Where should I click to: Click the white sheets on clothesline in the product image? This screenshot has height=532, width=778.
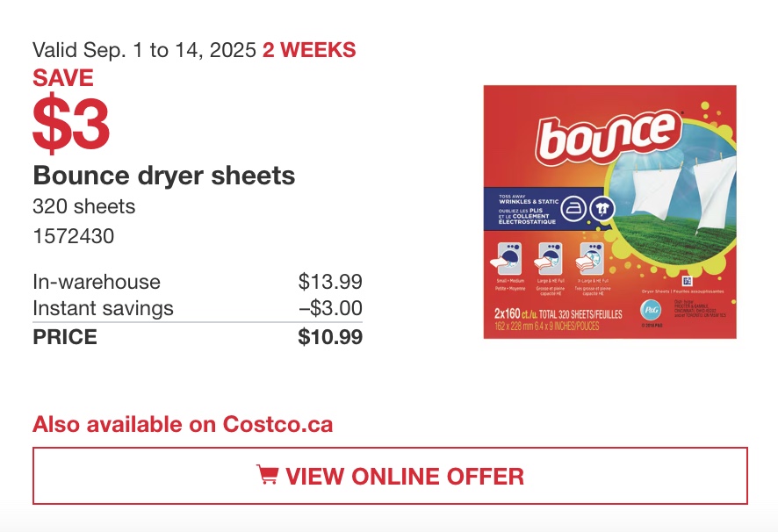pyautogui.click(x=676, y=193)
